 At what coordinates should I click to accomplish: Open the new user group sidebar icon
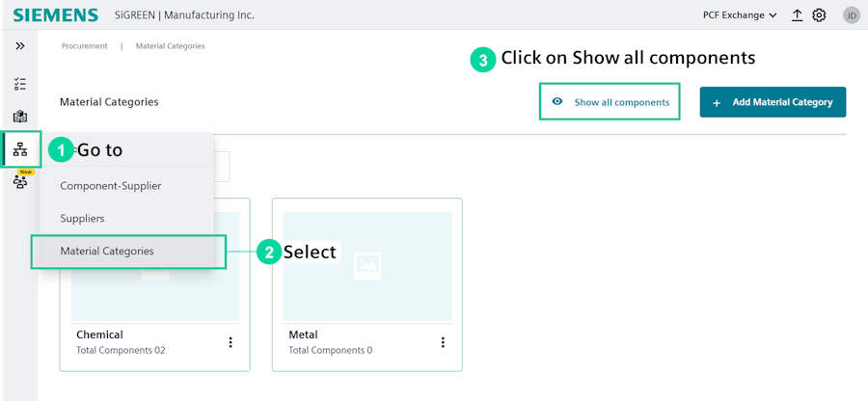tap(20, 182)
